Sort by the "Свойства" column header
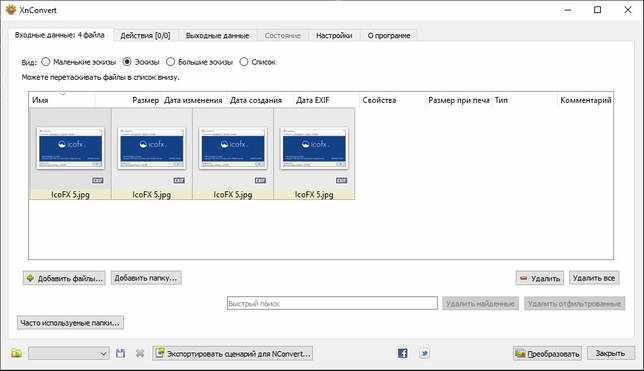 [x=392, y=100]
